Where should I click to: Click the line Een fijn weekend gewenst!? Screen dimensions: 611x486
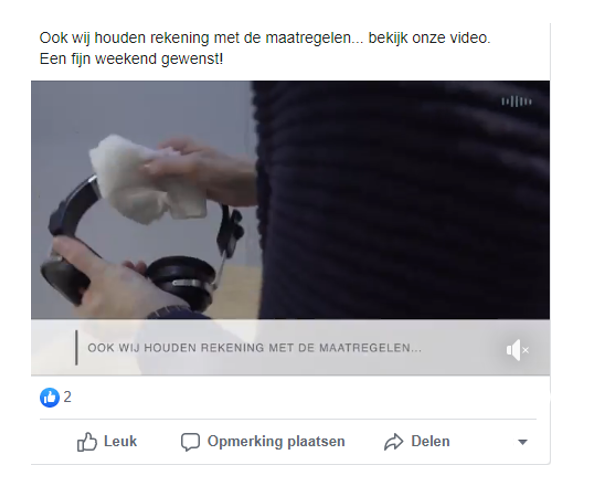pyautogui.click(x=131, y=59)
